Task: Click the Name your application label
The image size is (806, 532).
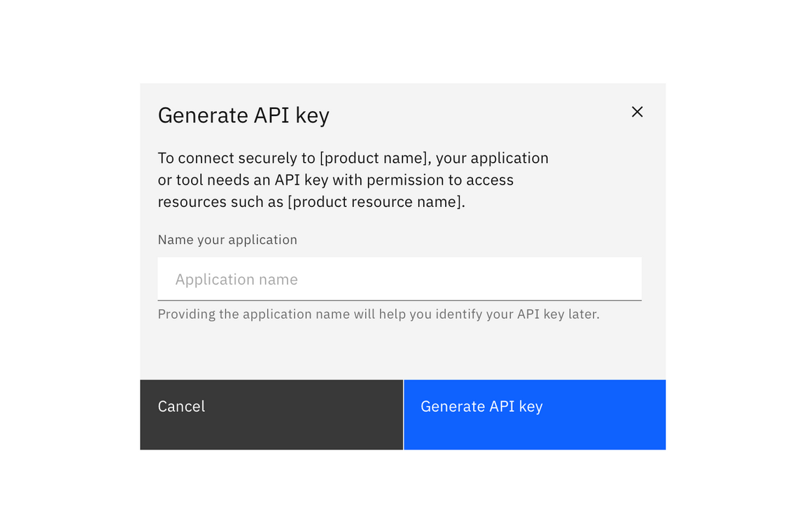Action: coord(227,239)
